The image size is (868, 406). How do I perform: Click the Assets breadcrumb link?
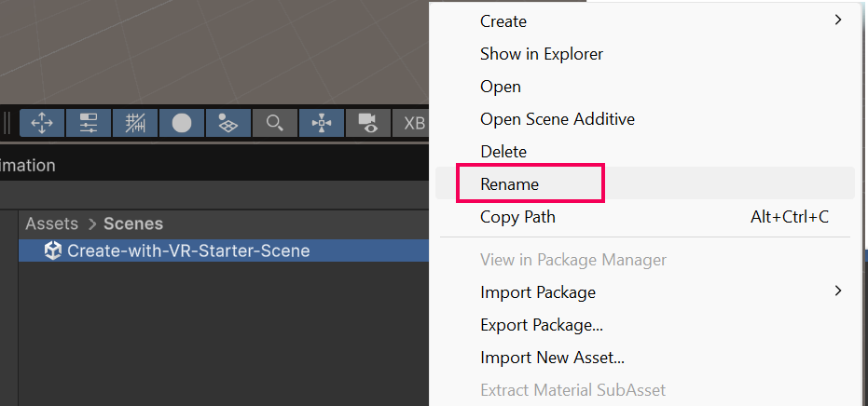pos(51,223)
